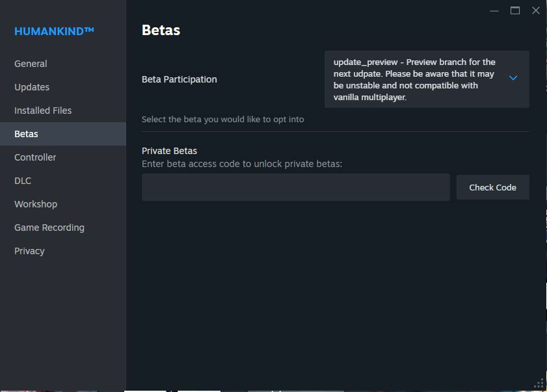This screenshot has height=392, width=547.
Task: Click the window resize grip dots
Action: (539, 383)
